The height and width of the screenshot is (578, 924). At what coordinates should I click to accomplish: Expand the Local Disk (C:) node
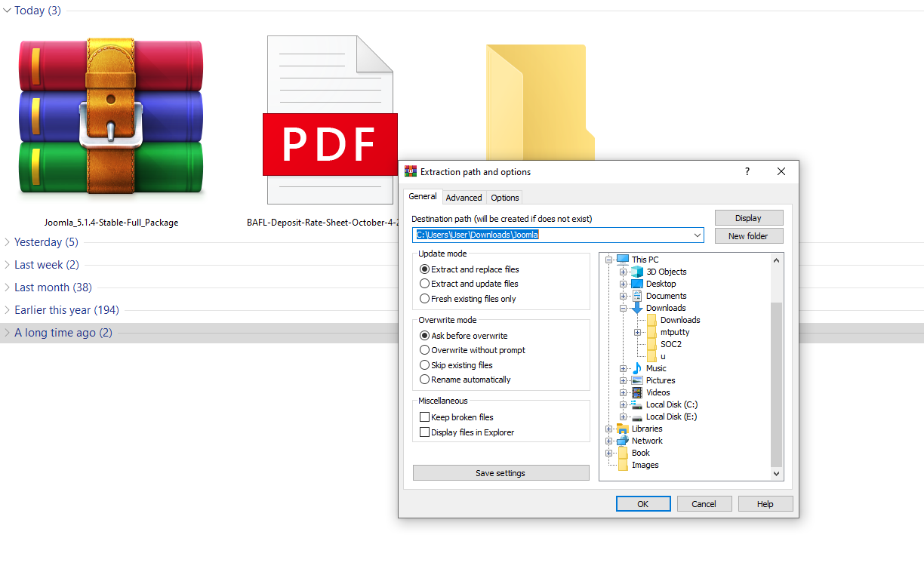coord(623,404)
